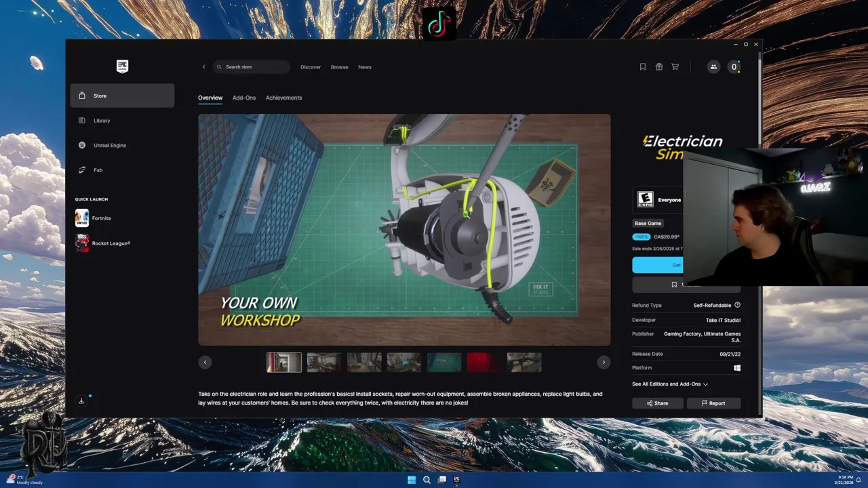Open Windows taskbar search

427,480
